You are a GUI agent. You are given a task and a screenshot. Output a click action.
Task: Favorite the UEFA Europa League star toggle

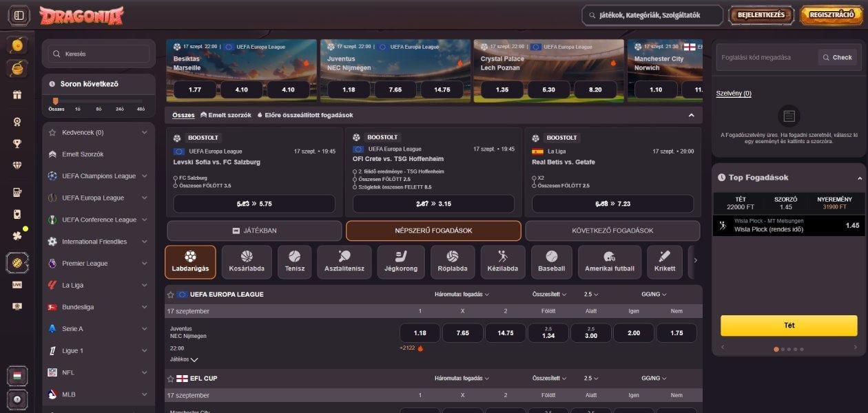[170, 295]
